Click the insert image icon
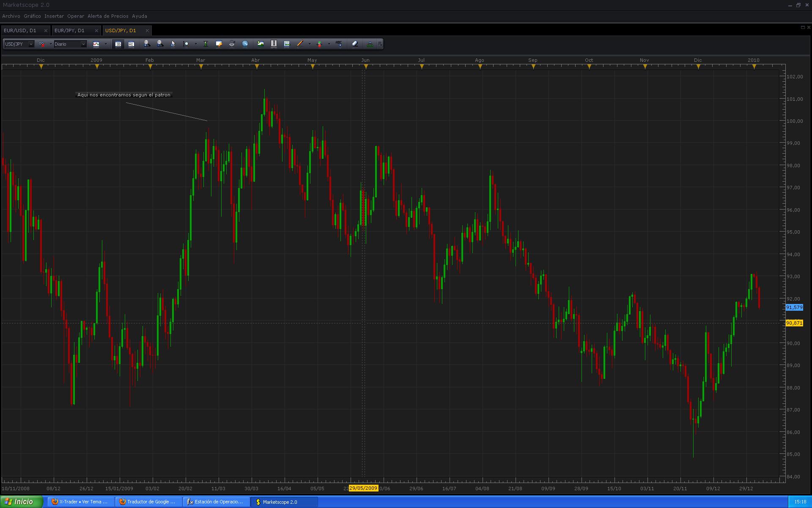 (x=261, y=44)
